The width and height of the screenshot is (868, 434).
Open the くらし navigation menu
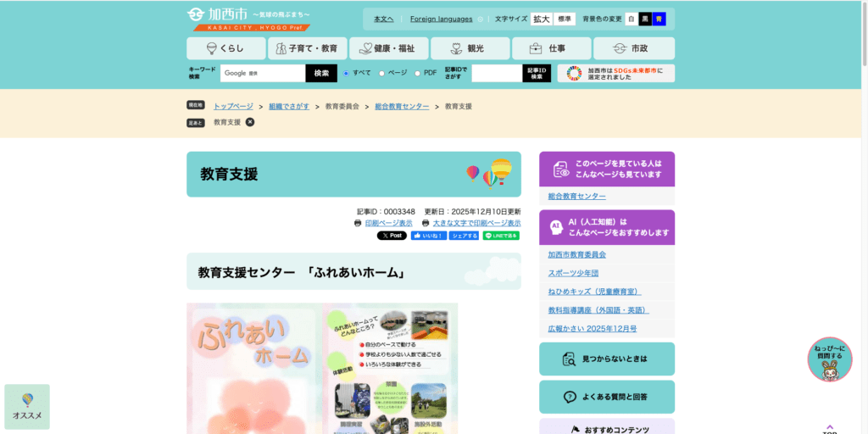[x=225, y=48]
